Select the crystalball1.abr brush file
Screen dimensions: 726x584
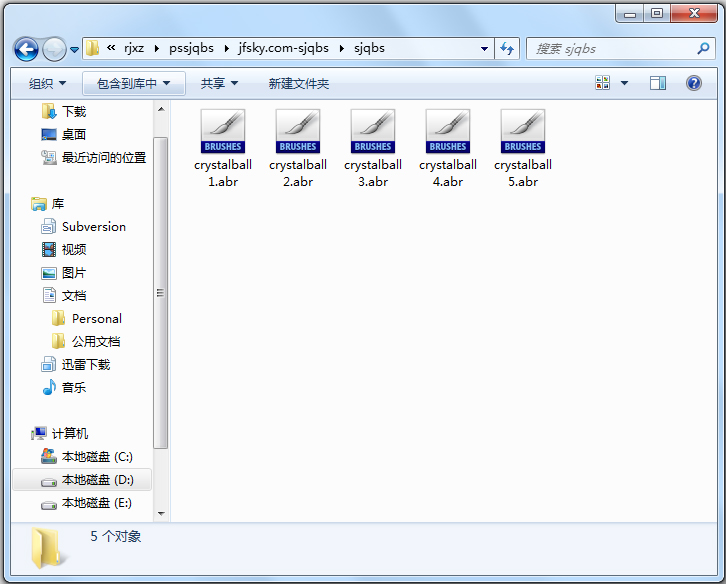tap(222, 148)
